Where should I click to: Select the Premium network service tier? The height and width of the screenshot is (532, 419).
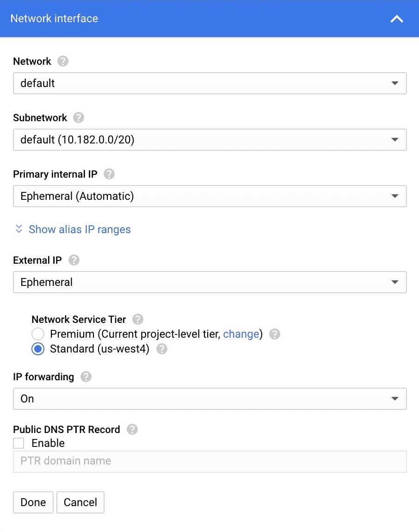point(37,334)
